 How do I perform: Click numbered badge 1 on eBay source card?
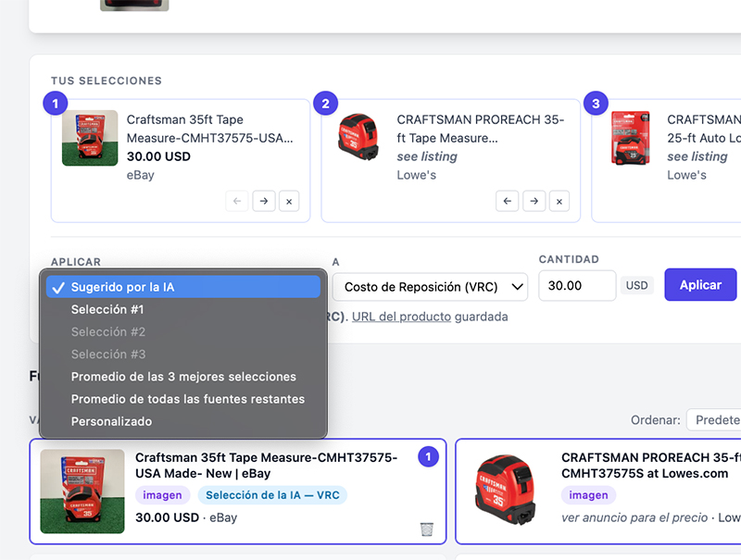point(429,456)
